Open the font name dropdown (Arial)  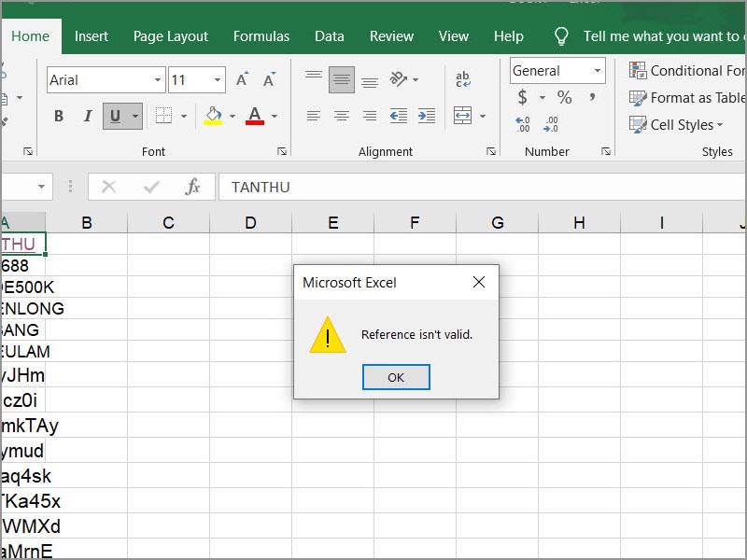point(156,79)
